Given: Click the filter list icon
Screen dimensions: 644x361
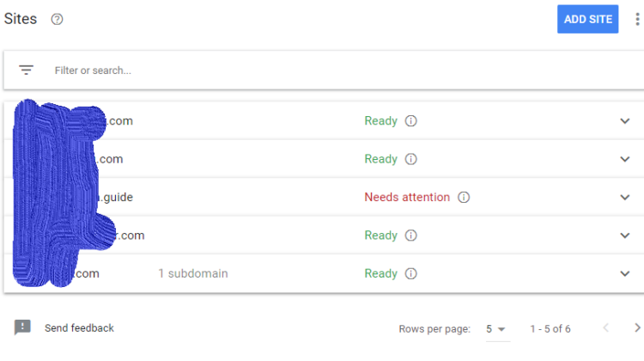Looking at the screenshot, I should [x=27, y=70].
